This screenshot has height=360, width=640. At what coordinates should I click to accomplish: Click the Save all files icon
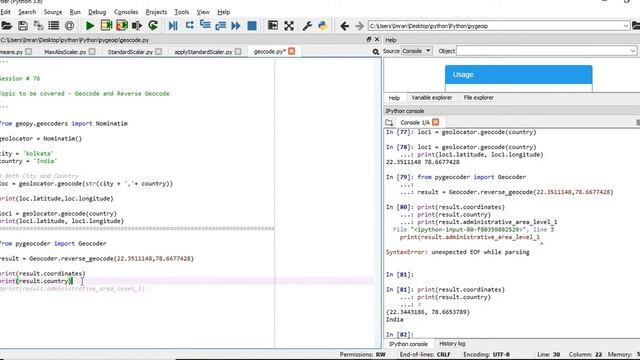tap(38, 26)
